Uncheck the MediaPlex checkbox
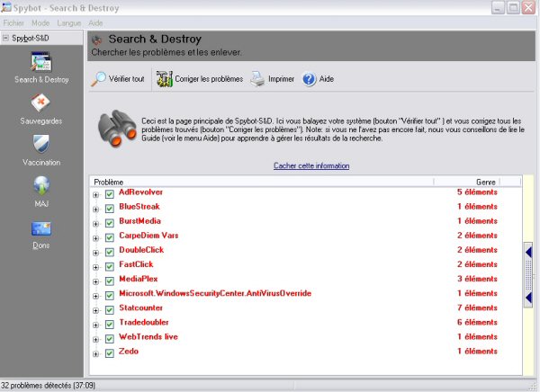This screenshot has width=540, height=392. 110,281
